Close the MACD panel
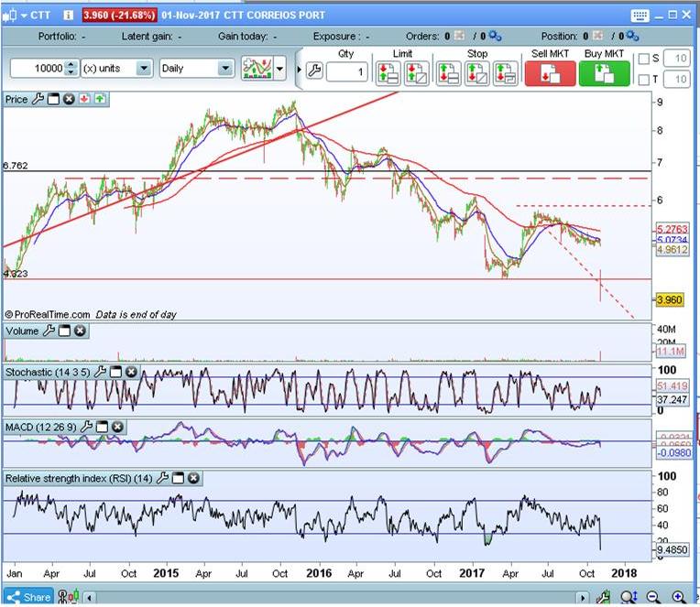The height and width of the screenshot is (607, 700). [x=117, y=428]
